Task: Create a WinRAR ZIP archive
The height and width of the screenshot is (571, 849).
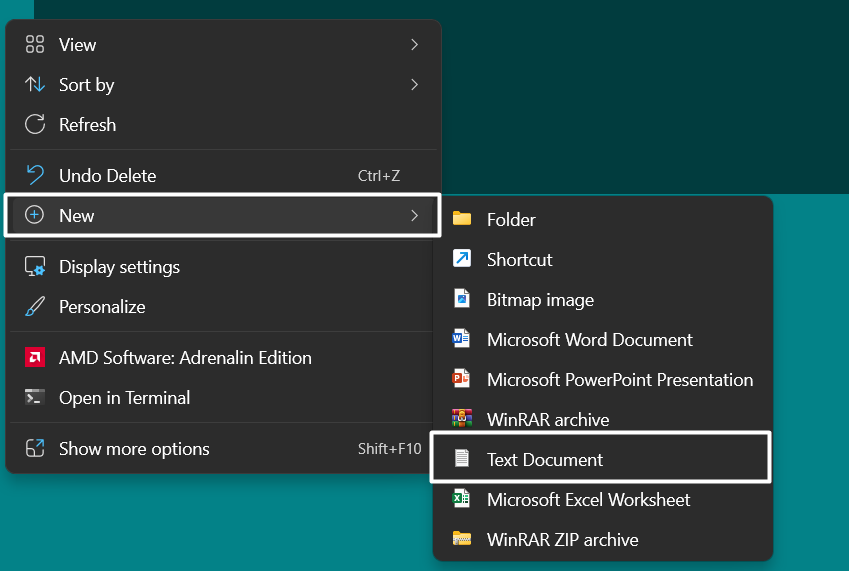Action: 562,539
